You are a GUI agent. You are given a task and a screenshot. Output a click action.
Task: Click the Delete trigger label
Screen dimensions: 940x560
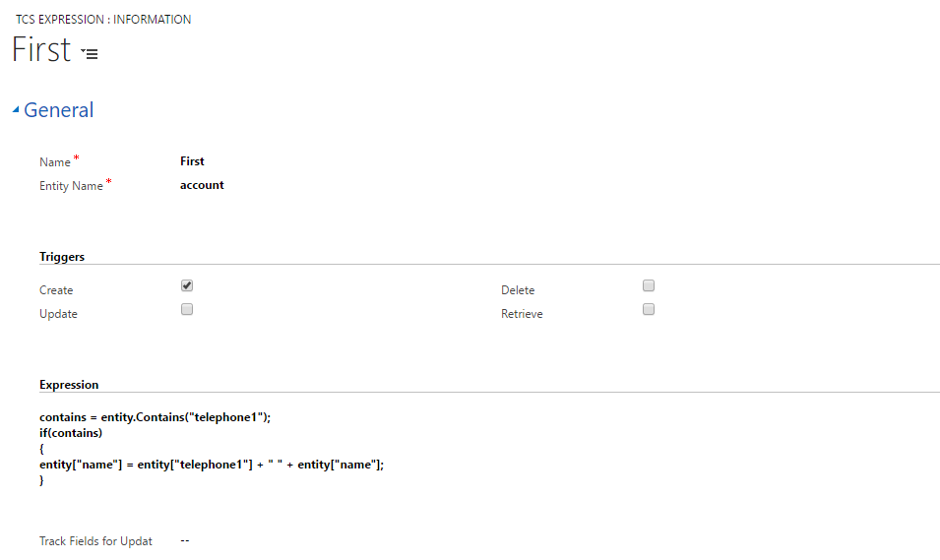518,290
